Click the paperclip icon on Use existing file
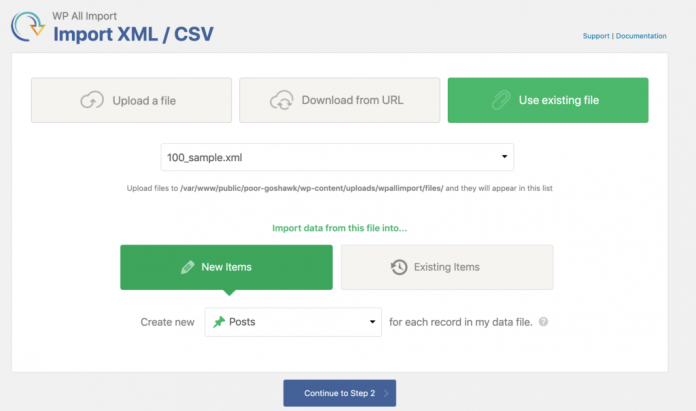 501,100
